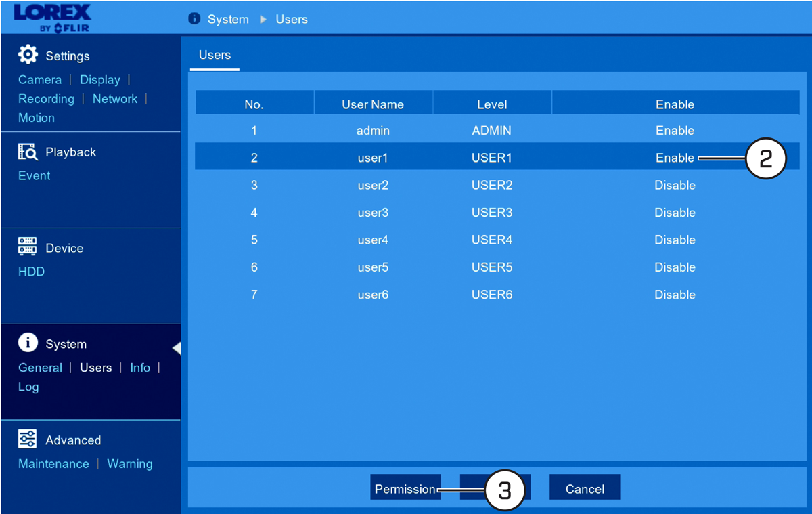Select the Advanced section heading
This screenshot has width=812, height=514.
click(x=73, y=440)
